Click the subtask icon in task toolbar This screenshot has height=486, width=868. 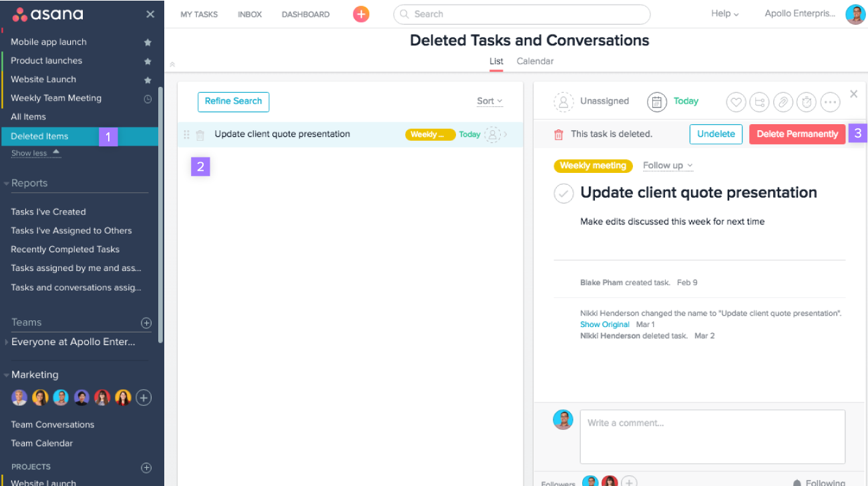tap(759, 102)
